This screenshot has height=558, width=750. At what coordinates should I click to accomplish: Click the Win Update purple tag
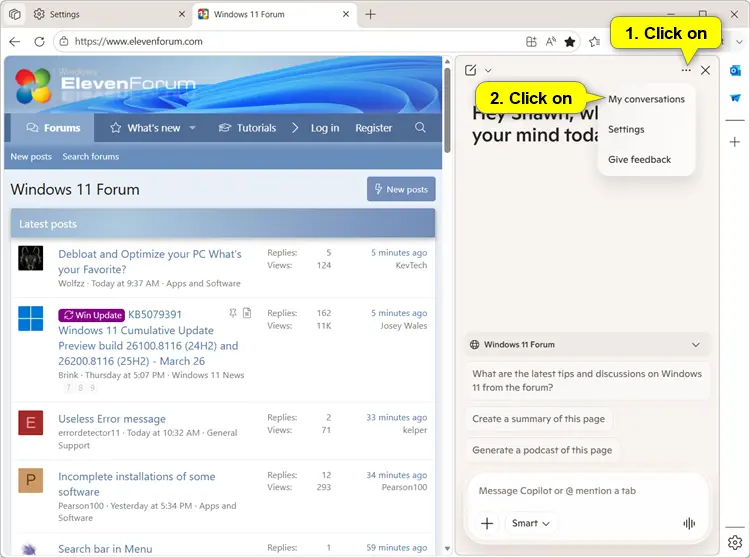[92, 315]
